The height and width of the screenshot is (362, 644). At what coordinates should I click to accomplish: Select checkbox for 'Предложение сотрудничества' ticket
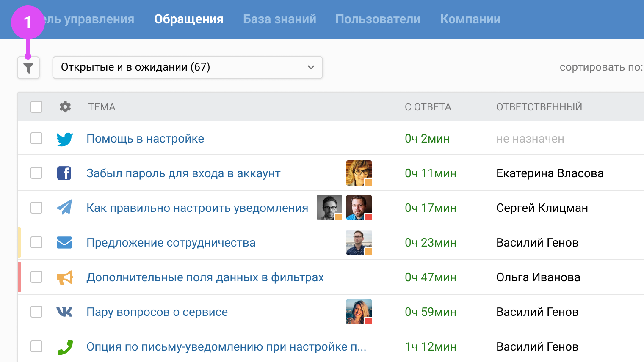pos(36,243)
